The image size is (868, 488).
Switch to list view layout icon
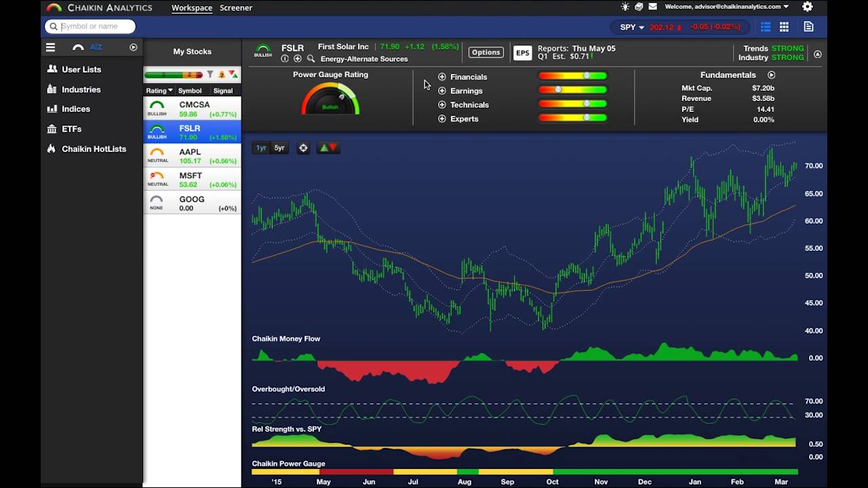click(766, 27)
